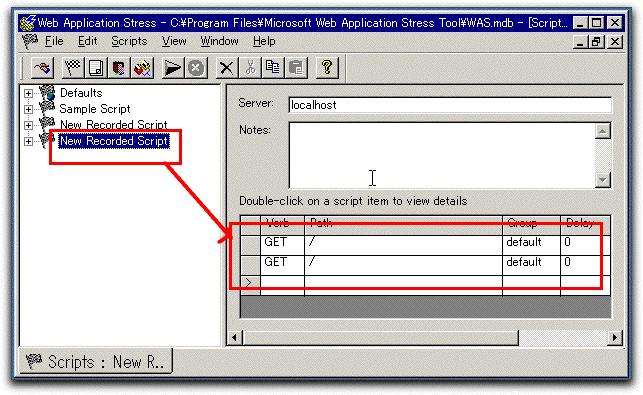Click the Create Script wizard toolbar icon
Screen dimensions: 643x395
43,68
